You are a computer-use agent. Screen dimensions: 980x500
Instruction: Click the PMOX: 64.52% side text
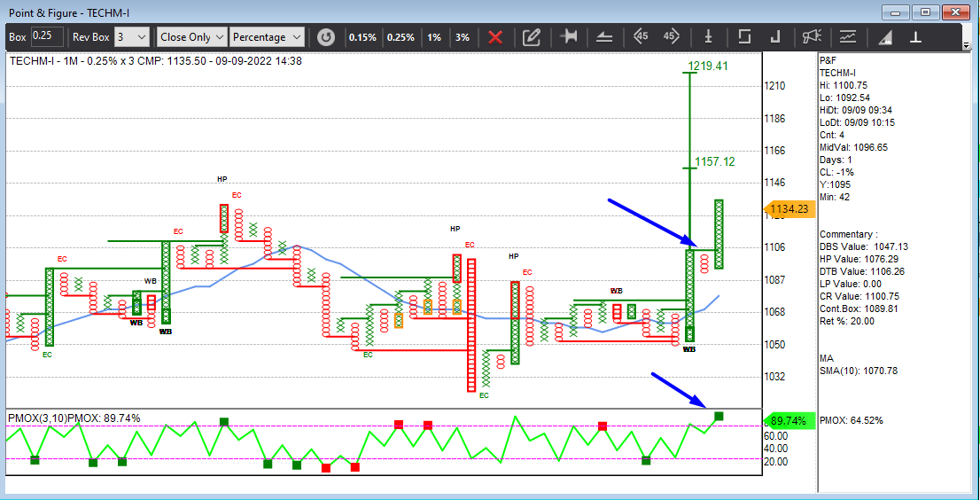(852, 420)
